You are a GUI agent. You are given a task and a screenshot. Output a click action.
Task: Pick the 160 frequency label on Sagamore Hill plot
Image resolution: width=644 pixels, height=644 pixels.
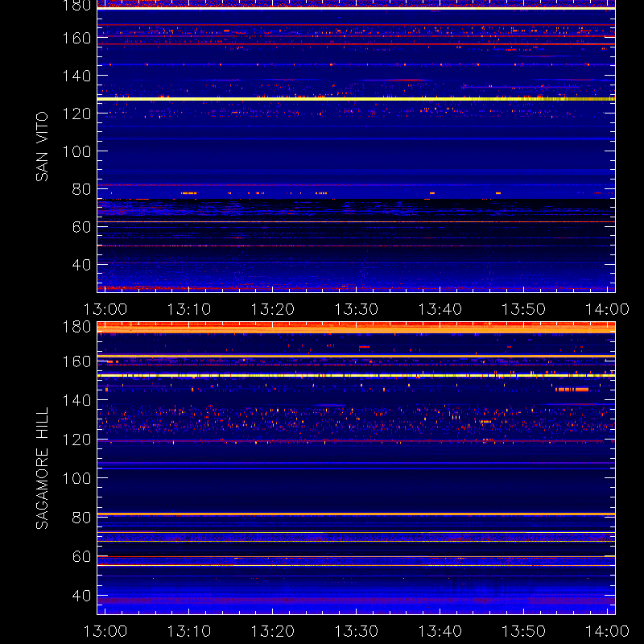pyautogui.click(x=76, y=361)
